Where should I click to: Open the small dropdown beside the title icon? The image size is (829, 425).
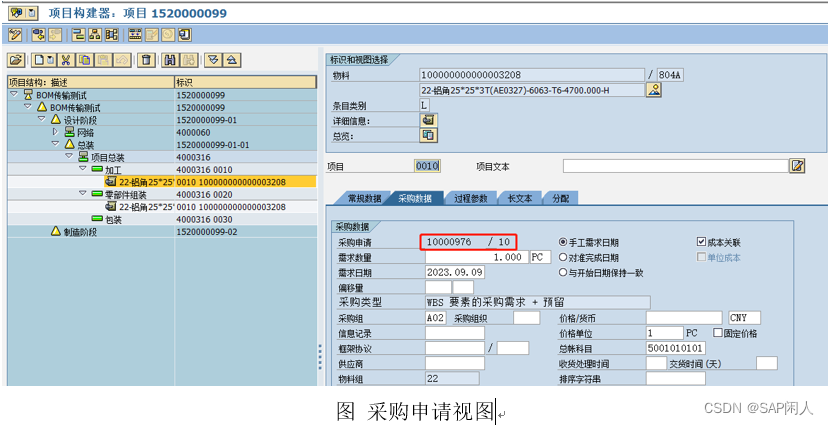click(32, 13)
